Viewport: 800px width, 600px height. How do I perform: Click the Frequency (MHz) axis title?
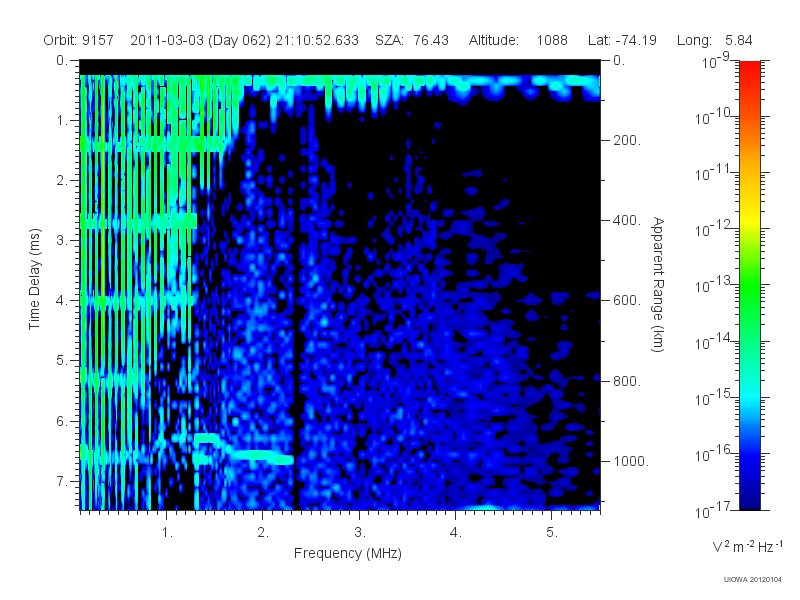pos(347,554)
